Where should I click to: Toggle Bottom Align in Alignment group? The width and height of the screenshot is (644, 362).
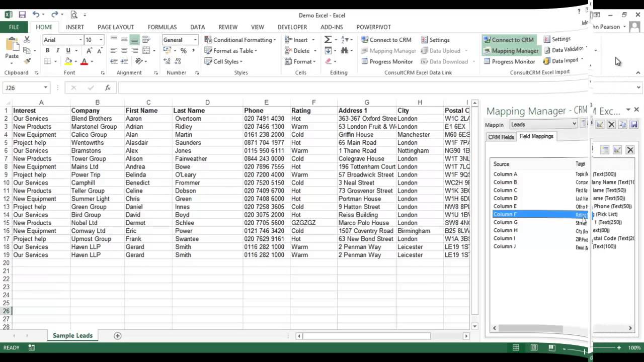[x=134, y=40]
